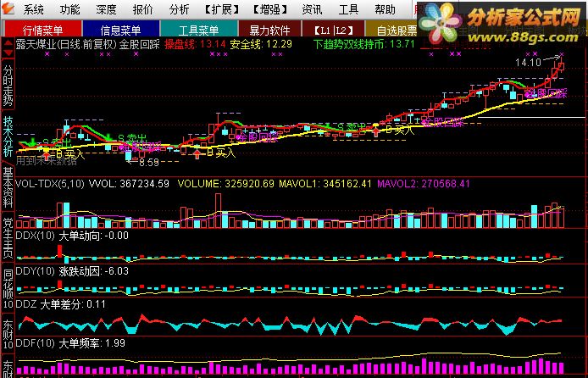Click the 操盘线: 13.14 indicator value
This screenshot has height=378, width=588.
(x=196, y=45)
